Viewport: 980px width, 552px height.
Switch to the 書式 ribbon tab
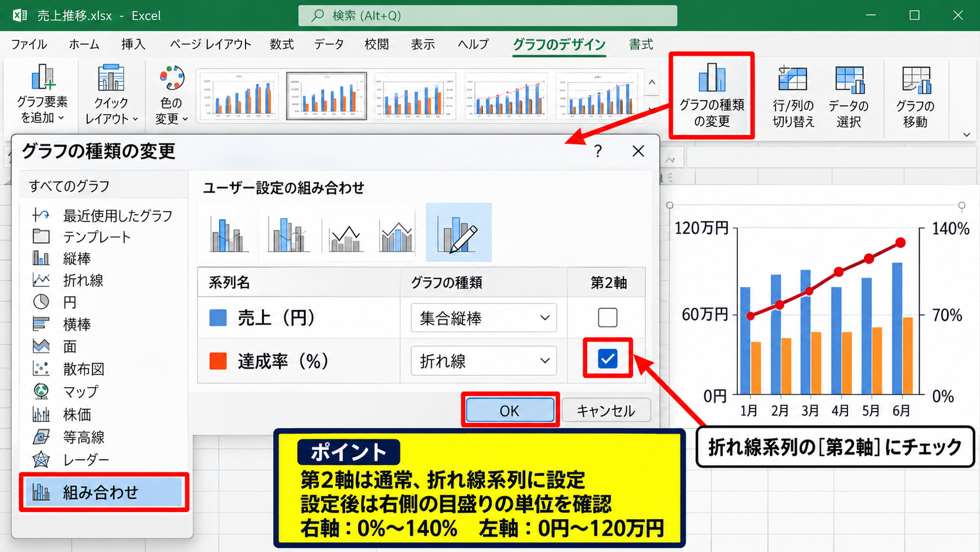click(641, 45)
